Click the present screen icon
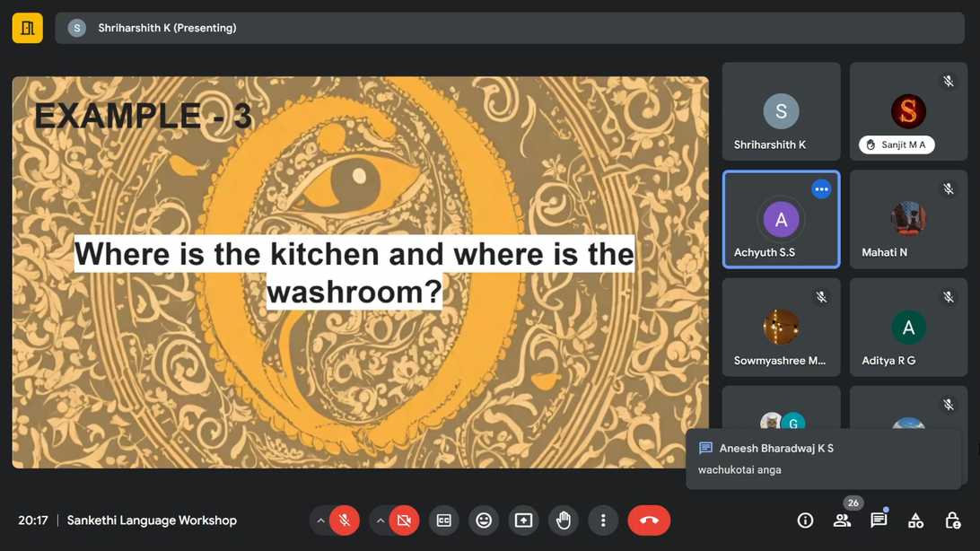This screenshot has width=980, height=551. tap(523, 520)
